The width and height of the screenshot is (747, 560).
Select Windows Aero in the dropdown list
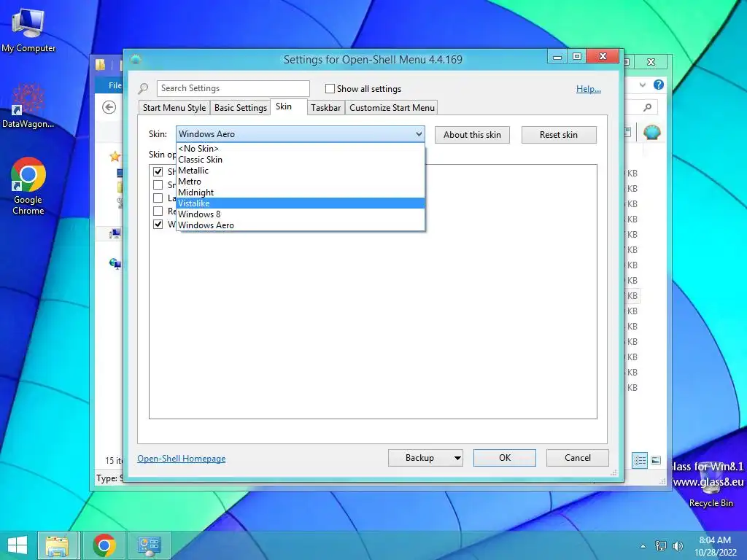point(300,225)
